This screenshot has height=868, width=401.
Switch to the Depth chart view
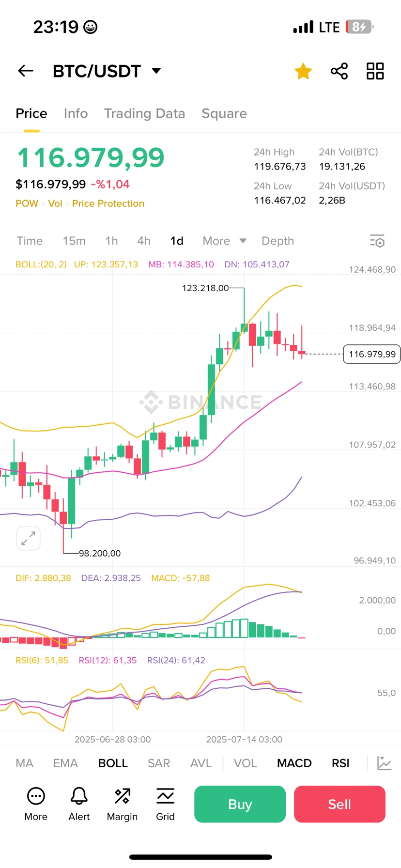[x=278, y=241]
